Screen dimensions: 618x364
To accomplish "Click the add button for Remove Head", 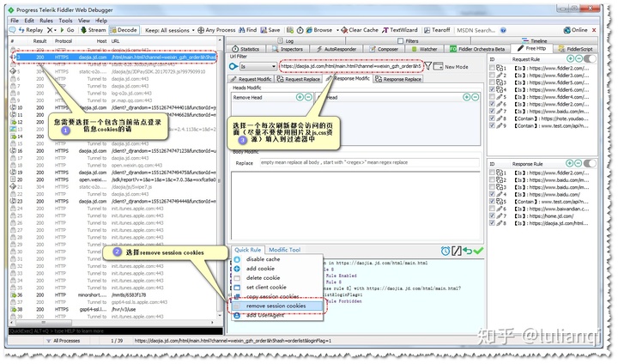I will pos(300,97).
